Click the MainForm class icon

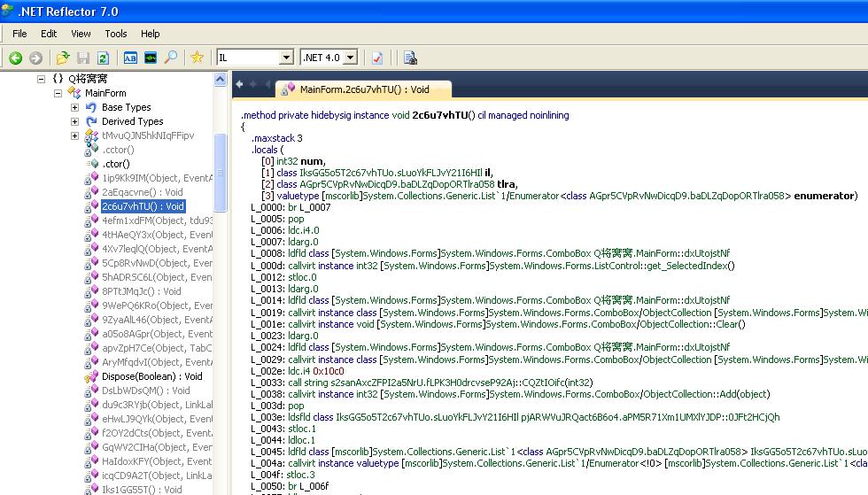[x=74, y=93]
